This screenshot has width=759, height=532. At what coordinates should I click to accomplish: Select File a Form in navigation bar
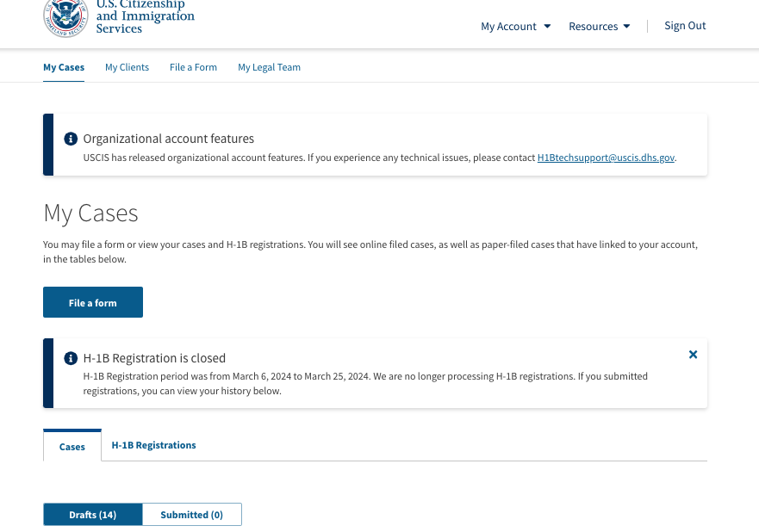click(x=193, y=67)
